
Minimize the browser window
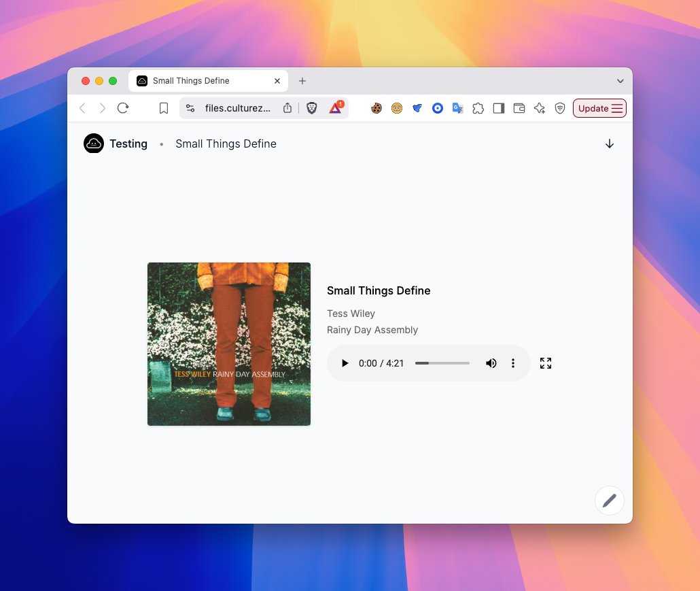(99, 81)
